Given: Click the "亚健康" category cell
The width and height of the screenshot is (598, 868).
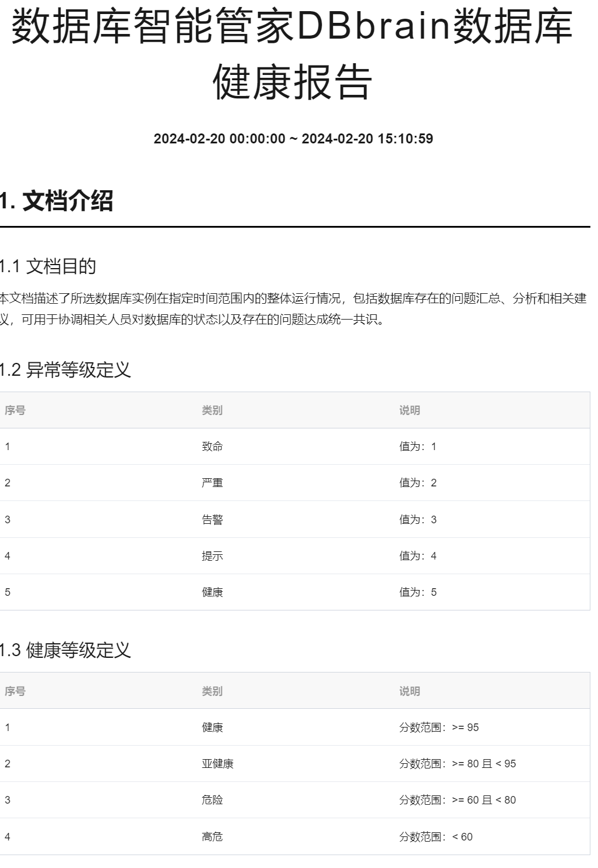Looking at the screenshot, I should [218, 764].
